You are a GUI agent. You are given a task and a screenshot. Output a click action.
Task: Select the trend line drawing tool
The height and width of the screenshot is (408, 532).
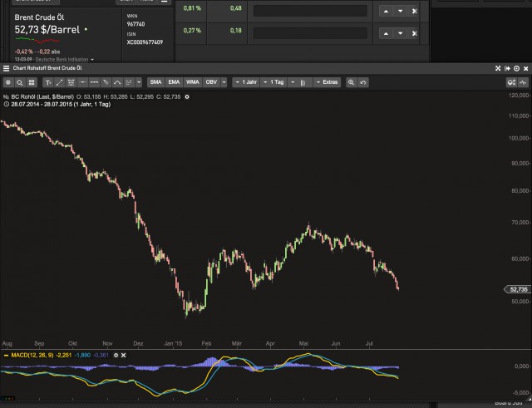pos(59,82)
